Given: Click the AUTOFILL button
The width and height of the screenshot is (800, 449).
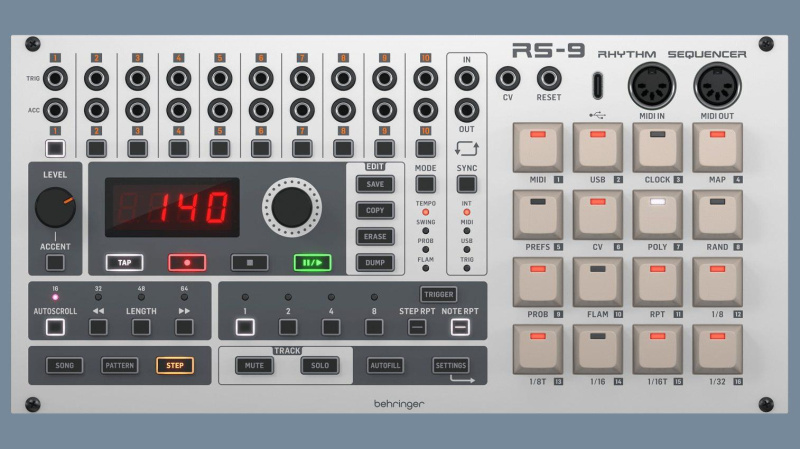Looking at the screenshot, I should [x=385, y=365].
